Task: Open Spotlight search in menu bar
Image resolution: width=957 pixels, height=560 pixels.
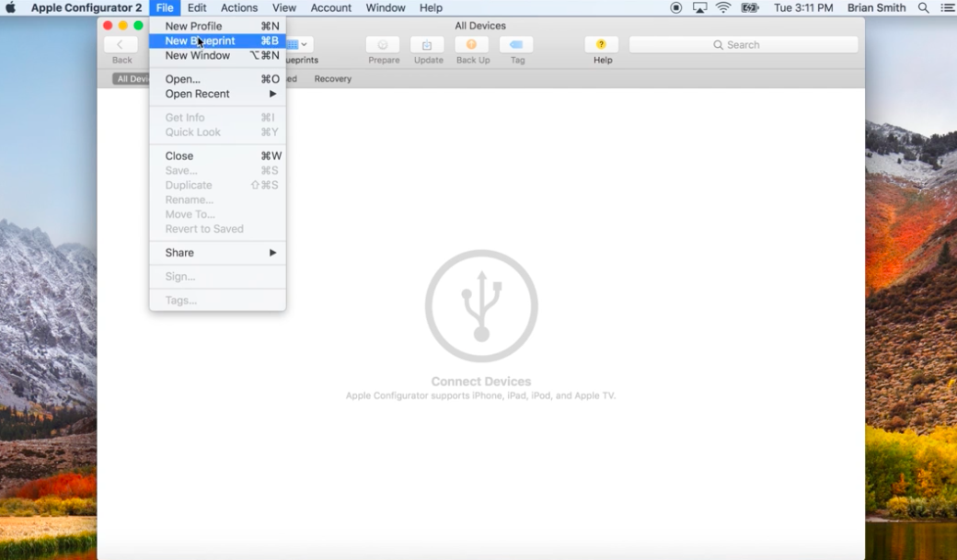Action: click(x=924, y=8)
